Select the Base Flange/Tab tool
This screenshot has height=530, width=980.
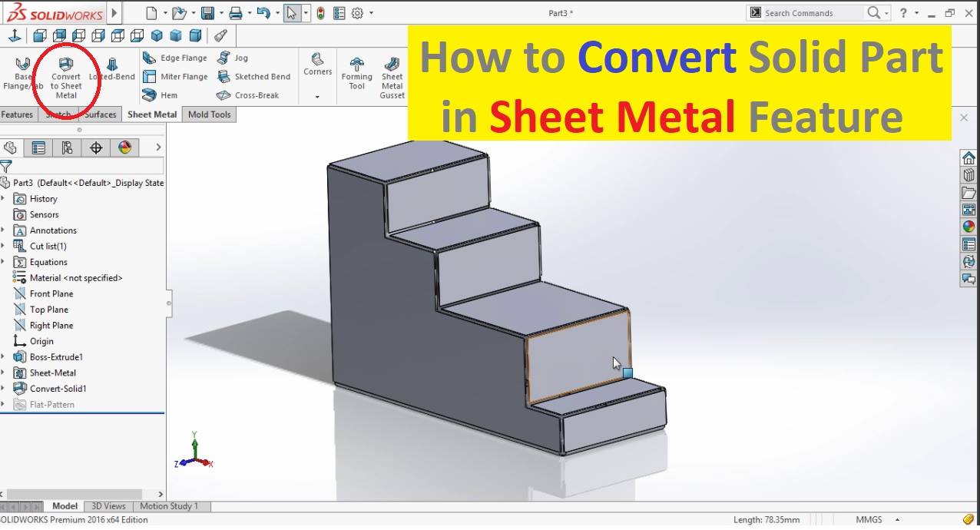23,73
